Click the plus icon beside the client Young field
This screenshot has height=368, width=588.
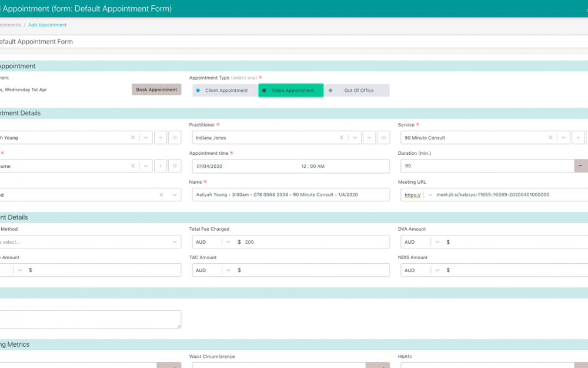click(161, 137)
